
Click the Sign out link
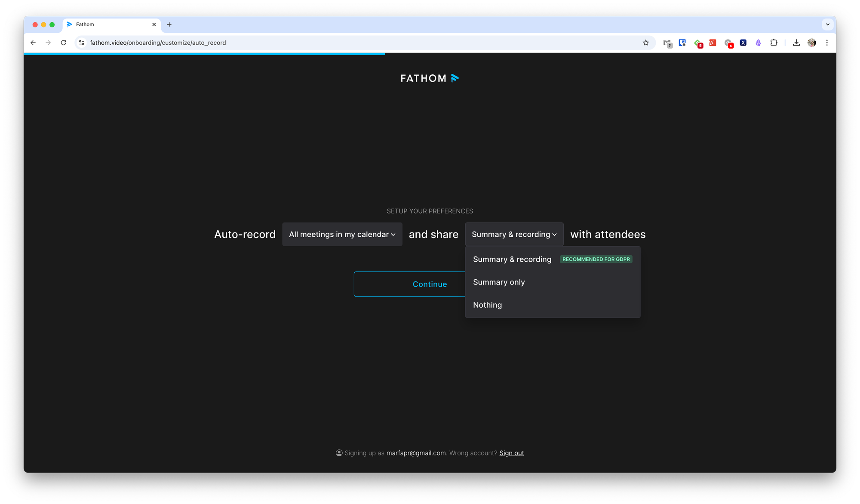pos(511,453)
